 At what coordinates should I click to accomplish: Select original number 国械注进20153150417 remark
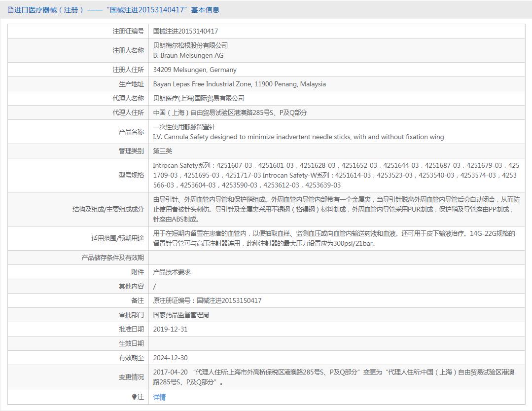[207, 300]
